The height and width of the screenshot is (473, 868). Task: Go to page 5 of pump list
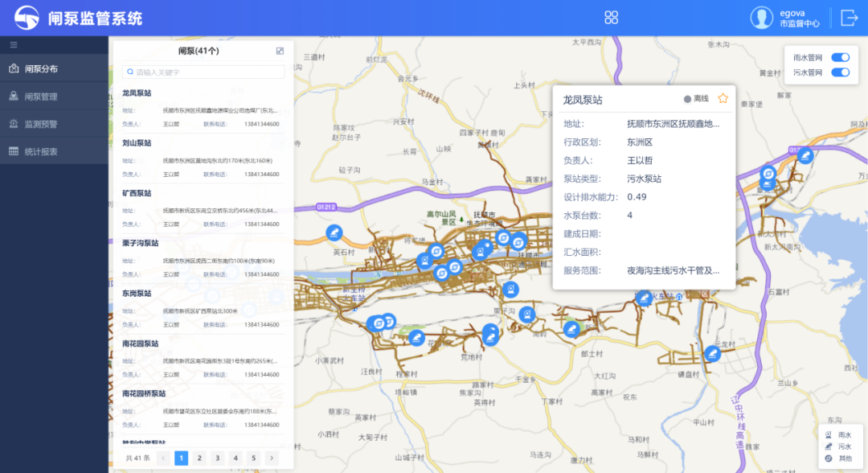(x=253, y=458)
